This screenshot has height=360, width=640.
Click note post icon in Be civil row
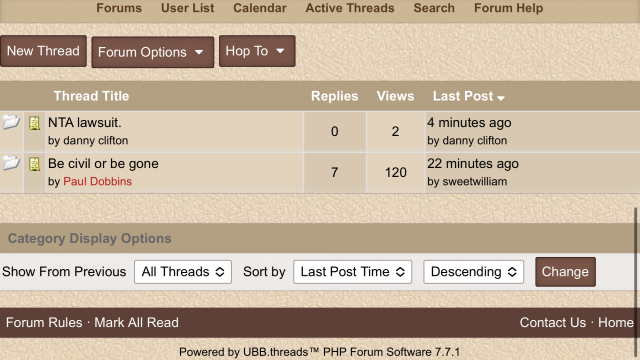[34, 164]
